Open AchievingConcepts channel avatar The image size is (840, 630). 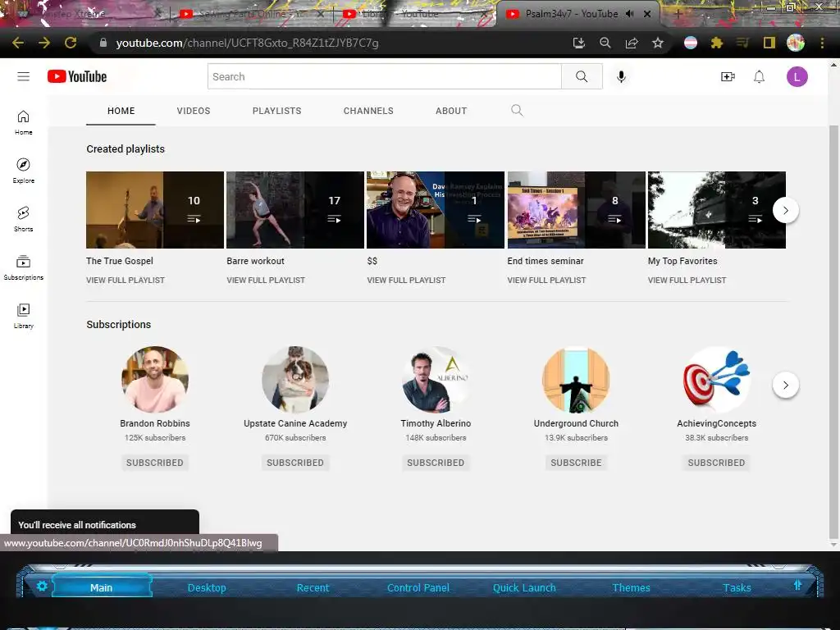[716, 379]
